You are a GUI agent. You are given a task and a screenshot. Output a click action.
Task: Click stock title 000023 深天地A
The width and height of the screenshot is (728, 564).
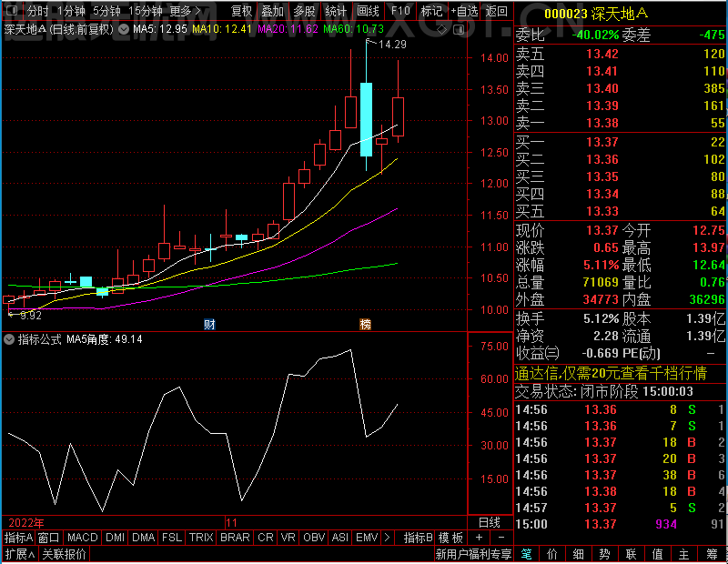pyautogui.click(x=596, y=14)
